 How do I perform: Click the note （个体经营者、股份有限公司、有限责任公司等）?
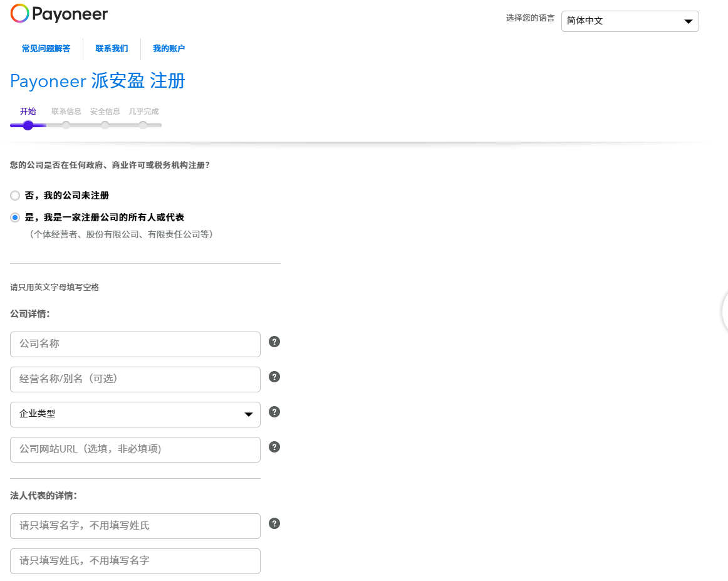[121, 234]
